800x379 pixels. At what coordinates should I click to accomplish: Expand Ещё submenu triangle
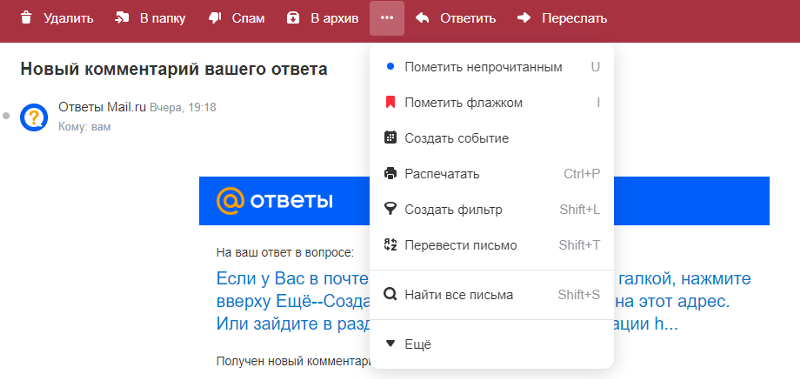[x=390, y=344]
